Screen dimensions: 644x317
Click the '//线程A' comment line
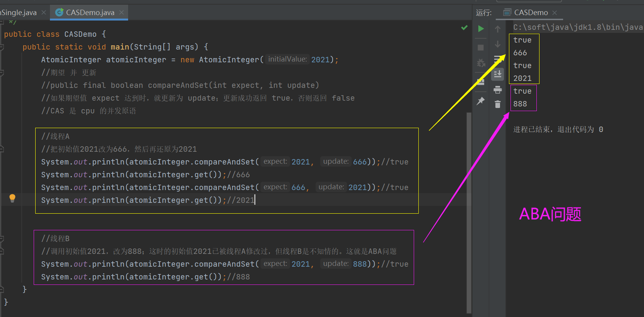(55, 136)
